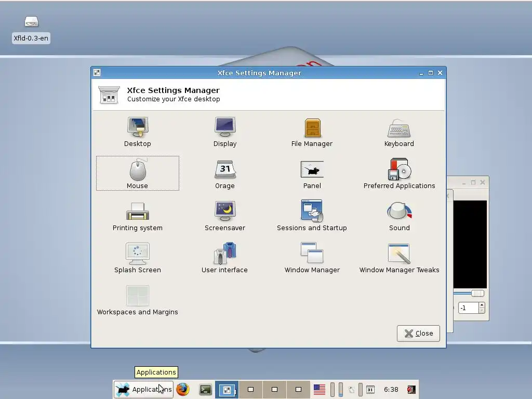
Task: Open the Keyboard settings
Action: pos(399,132)
